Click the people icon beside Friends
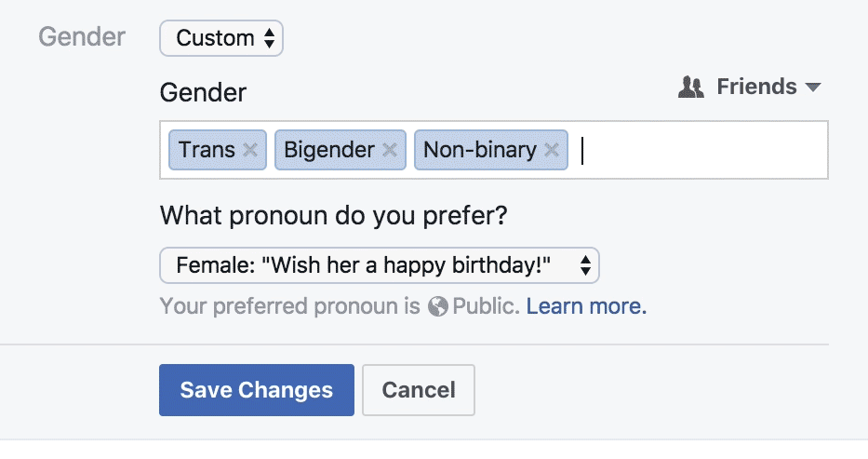This screenshot has height=459, width=868. point(691,88)
